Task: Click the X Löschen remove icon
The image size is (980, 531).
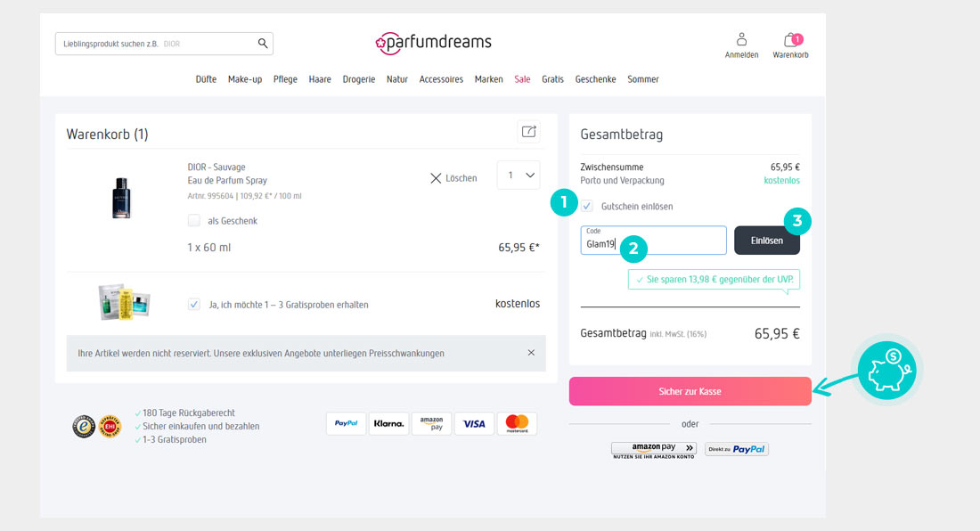Action: click(436, 178)
